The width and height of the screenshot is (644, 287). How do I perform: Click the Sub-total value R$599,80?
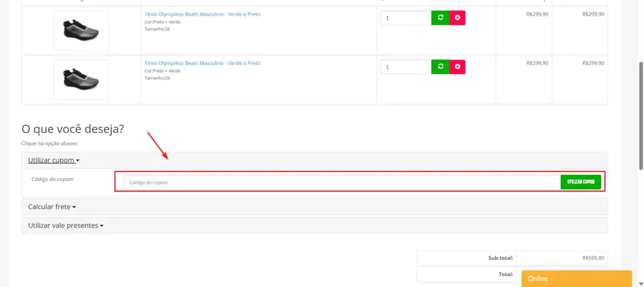coord(593,258)
